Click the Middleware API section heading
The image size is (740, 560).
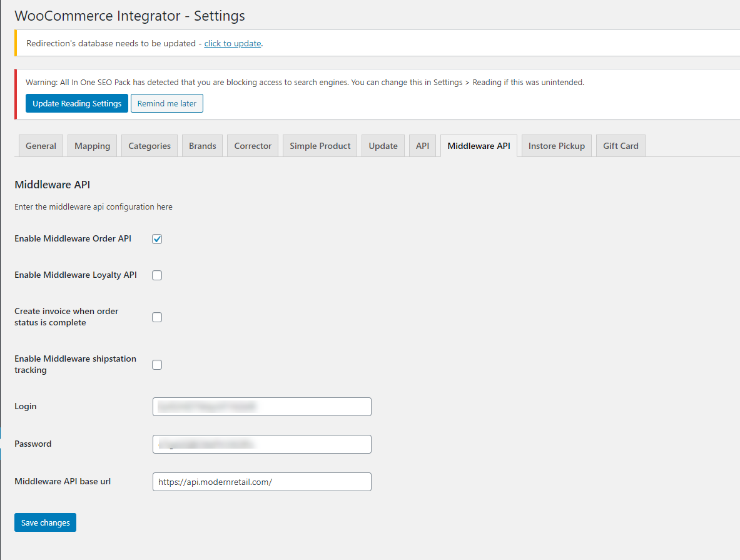(53, 185)
